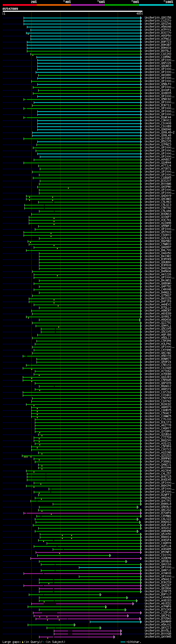
Task: Select label UniRef100_A1C806
Action: click(x=158, y=471)
